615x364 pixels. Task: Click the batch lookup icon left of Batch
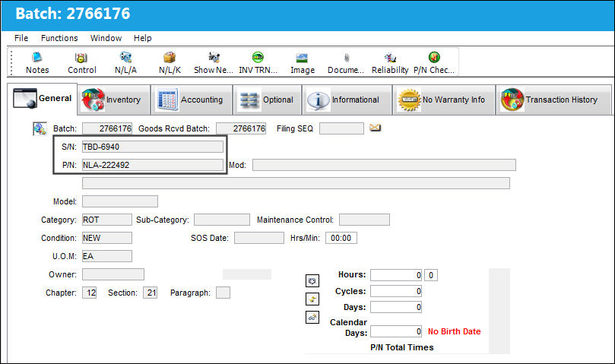point(40,128)
